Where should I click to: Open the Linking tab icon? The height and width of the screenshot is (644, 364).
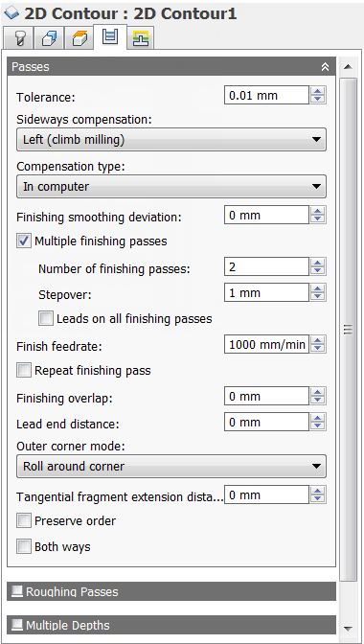point(141,39)
